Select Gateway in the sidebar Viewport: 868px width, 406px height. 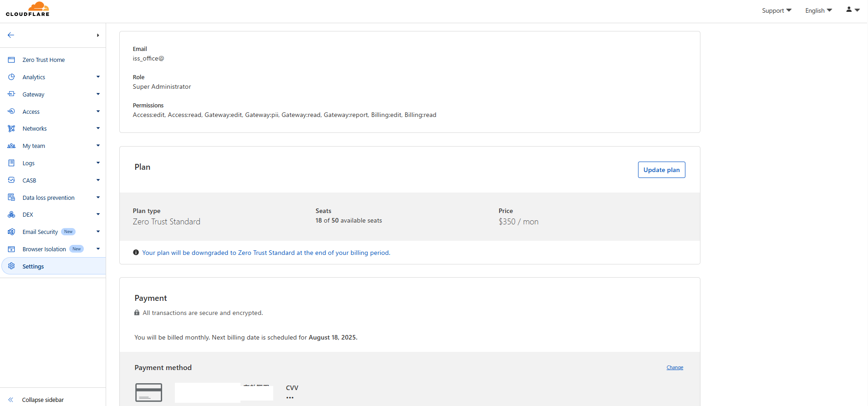click(33, 94)
